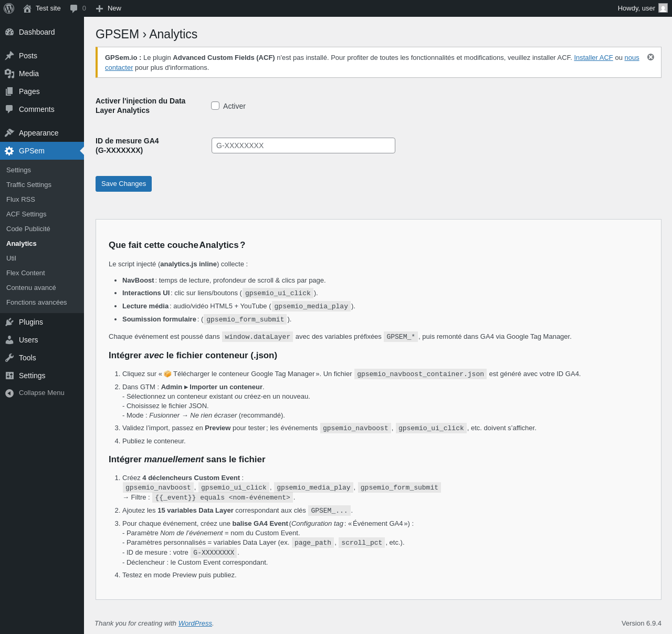Click the Media icon in sidebar
The width and height of the screenshot is (672, 634).
click(9, 74)
